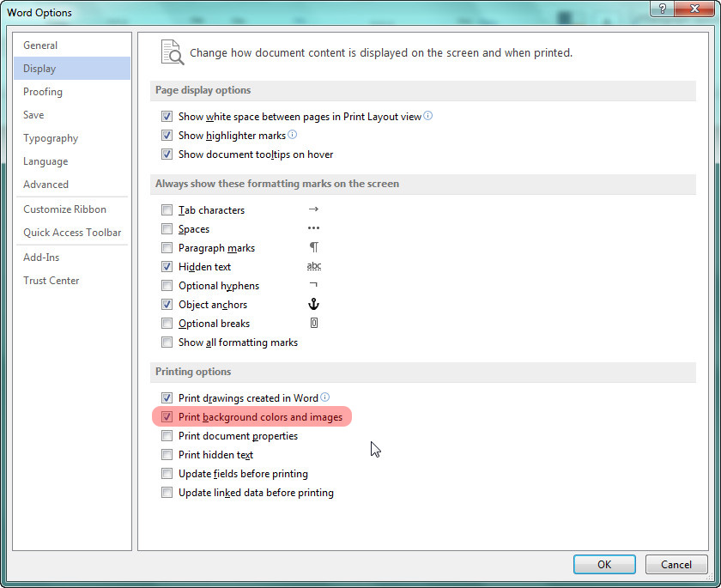721x588 pixels.
Task: Enable Show all formatting marks
Action: click(x=167, y=342)
